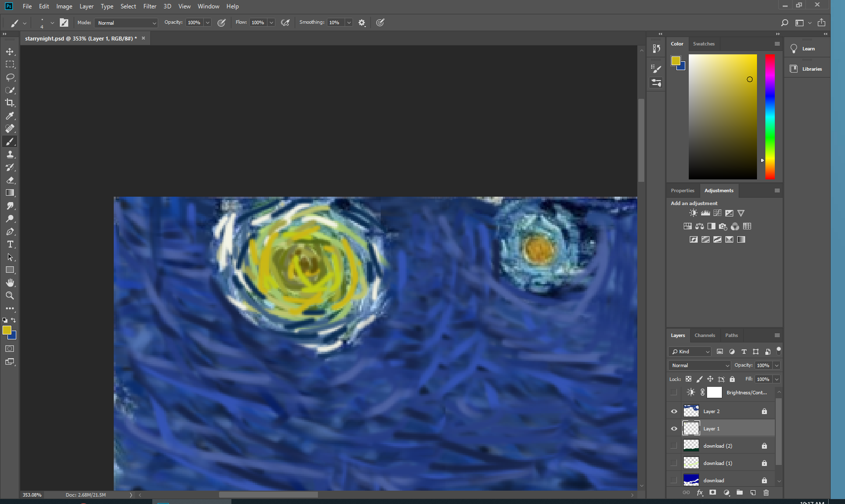Add a Brightness/Contrast adjustment icon
The width and height of the screenshot is (845, 504).
click(693, 213)
